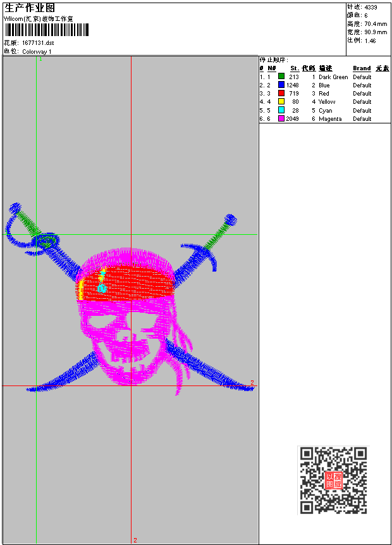Click the Blue color swatch
392x545 pixels.
coord(281,84)
